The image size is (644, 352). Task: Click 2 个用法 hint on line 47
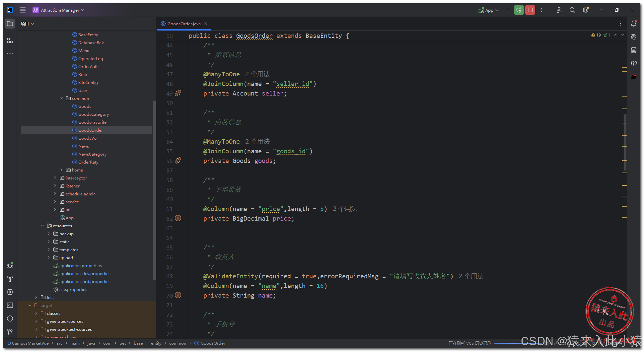[257, 74]
